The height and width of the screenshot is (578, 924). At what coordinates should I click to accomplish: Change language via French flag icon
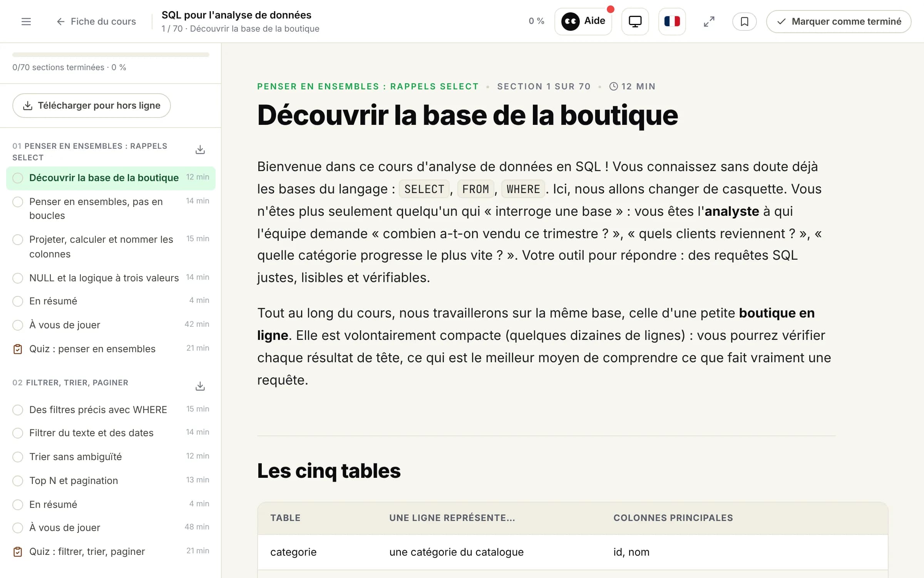point(672,21)
